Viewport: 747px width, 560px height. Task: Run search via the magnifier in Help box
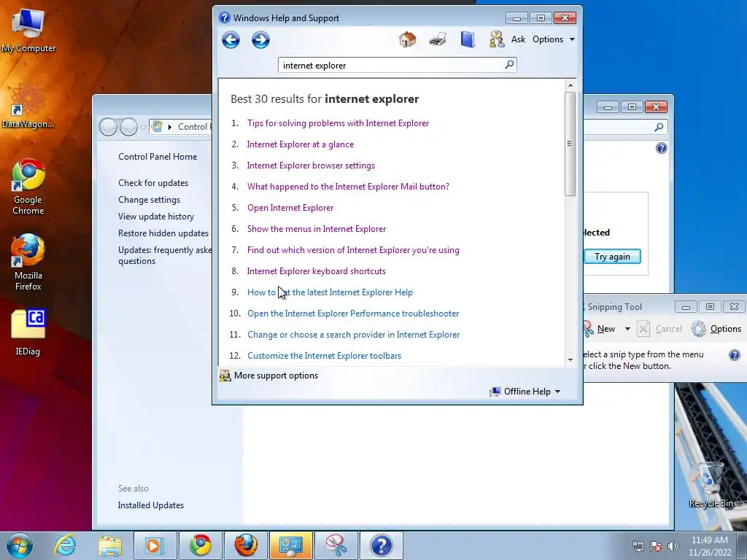coord(509,65)
